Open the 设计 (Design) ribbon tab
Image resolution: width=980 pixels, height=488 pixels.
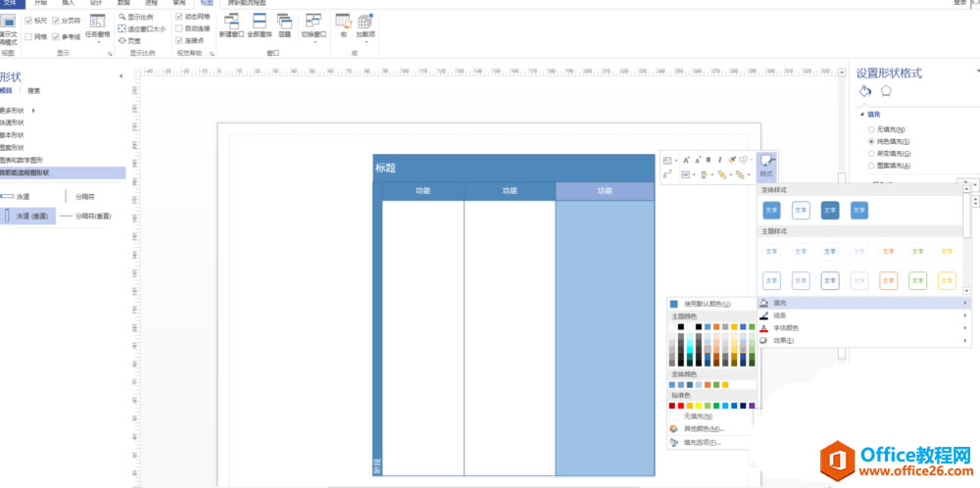[x=96, y=3]
